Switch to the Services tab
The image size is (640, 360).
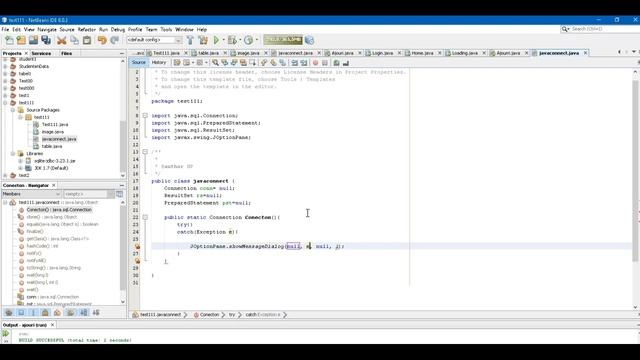point(41,53)
